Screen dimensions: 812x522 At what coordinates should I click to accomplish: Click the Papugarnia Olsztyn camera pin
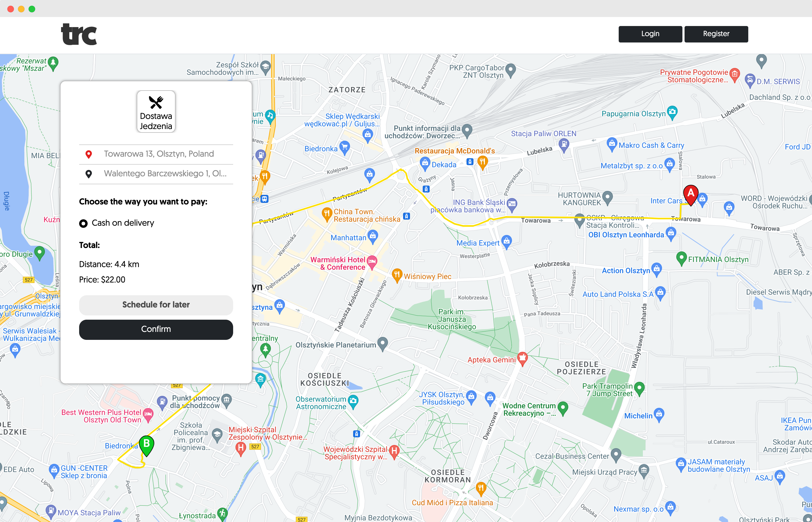tap(672, 112)
